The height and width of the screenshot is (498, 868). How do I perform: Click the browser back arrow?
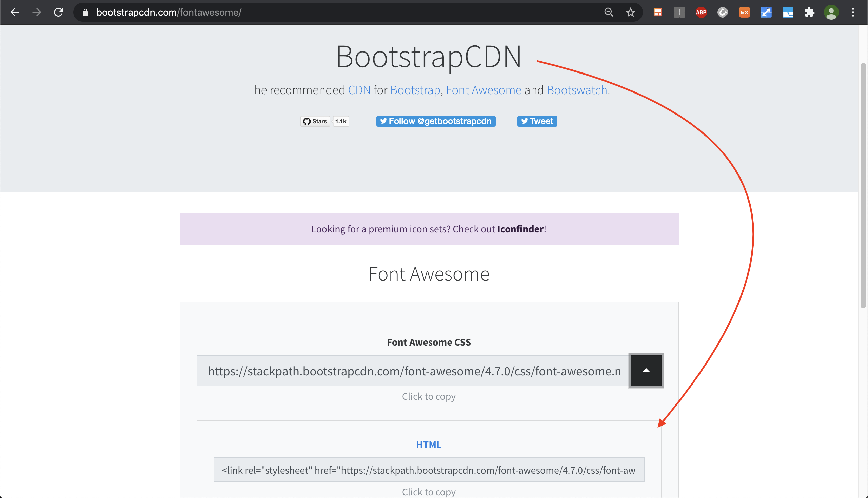15,12
